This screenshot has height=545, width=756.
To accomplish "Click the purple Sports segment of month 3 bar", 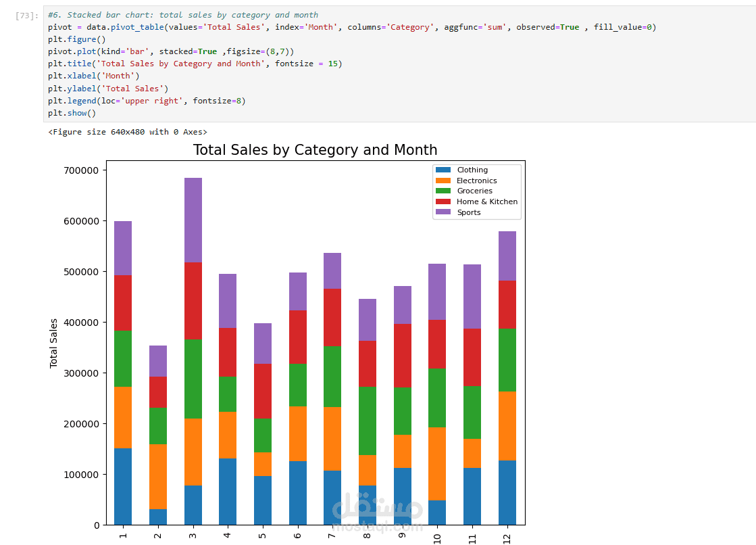I will point(193,220).
